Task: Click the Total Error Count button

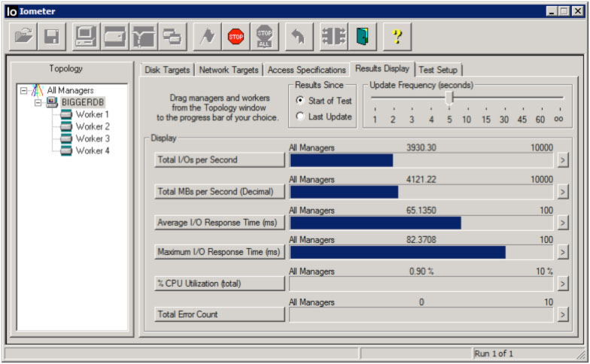Action: click(220, 314)
